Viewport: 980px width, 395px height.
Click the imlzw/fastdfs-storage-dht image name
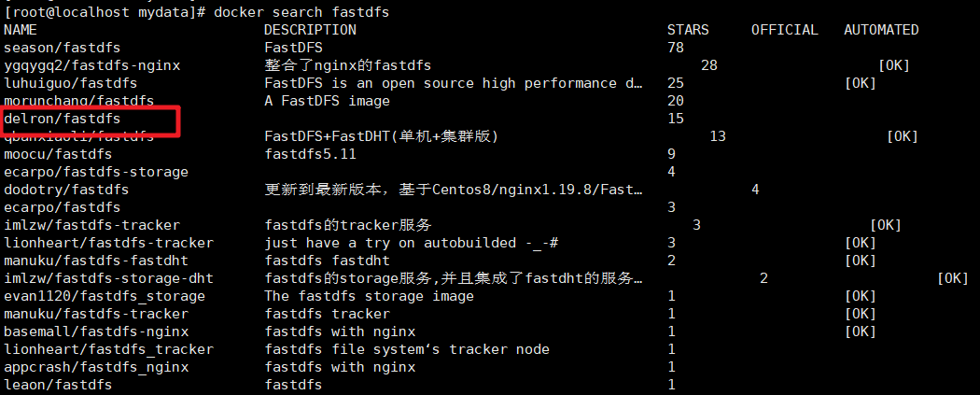coord(109,278)
